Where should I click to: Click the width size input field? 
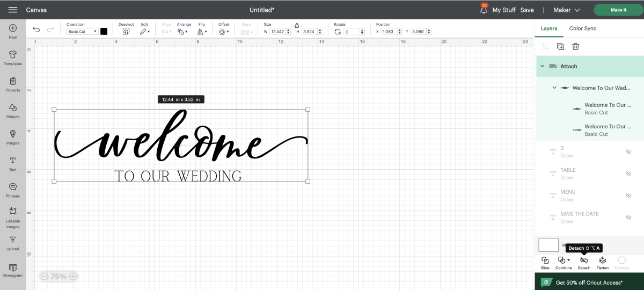point(280,32)
